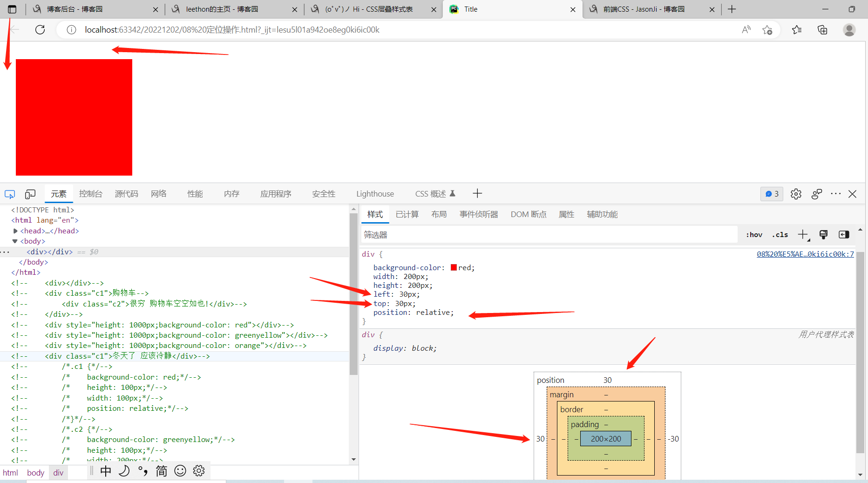Add a new style rule
Viewport: 868px width, 483px height.
click(x=803, y=235)
